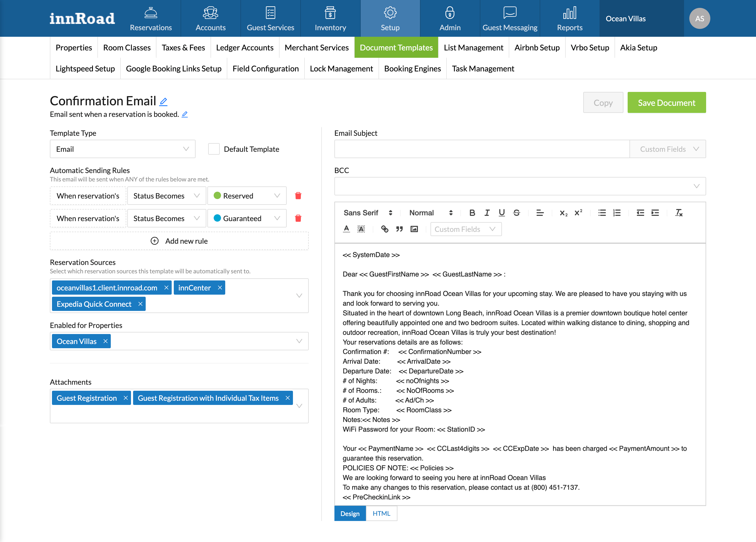Toggle italic formatting in editor
Screen dimensions: 756x542
487,213
